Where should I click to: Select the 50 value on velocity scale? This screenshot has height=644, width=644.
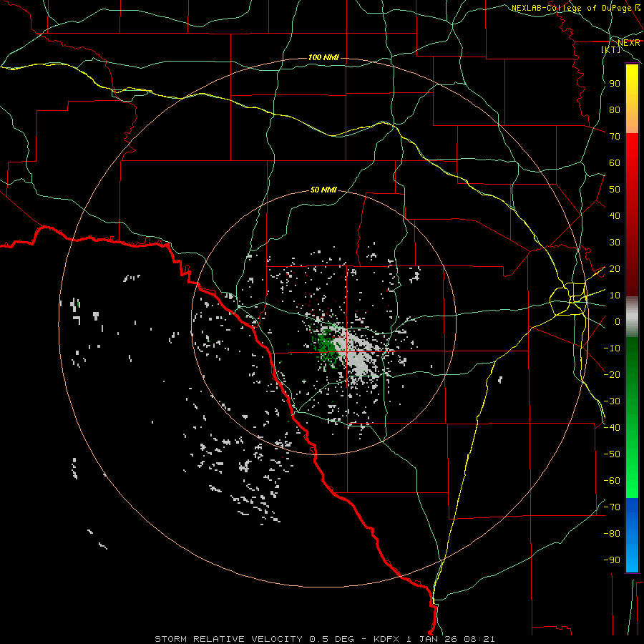(x=615, y=190)
